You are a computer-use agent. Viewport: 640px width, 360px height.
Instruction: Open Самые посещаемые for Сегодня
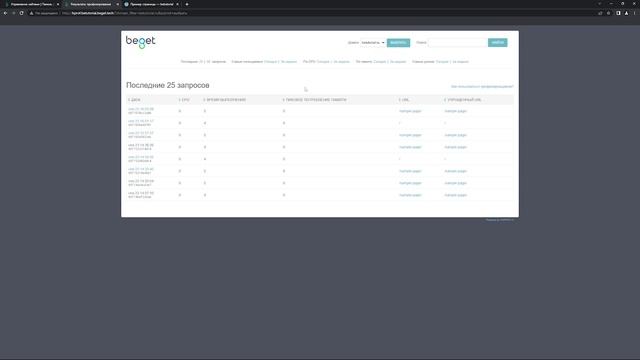pos(270,62)
